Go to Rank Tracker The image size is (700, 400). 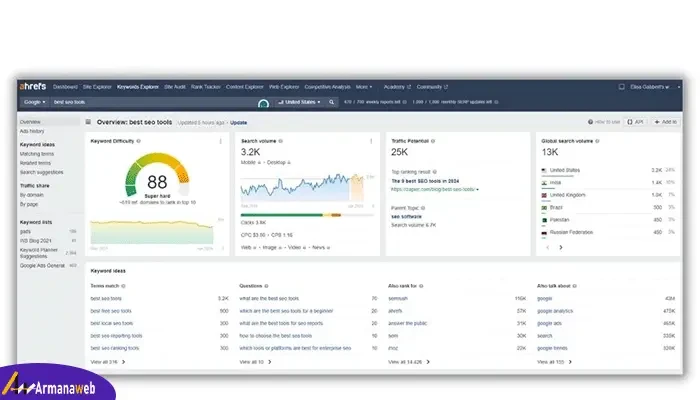[205, 87]
